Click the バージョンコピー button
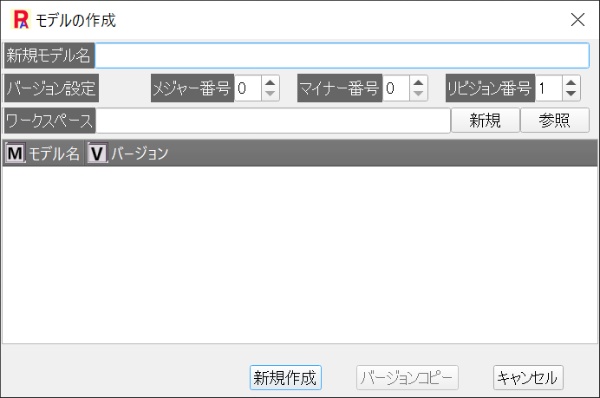This screenshot has height=398, width=600. point(407,378)
